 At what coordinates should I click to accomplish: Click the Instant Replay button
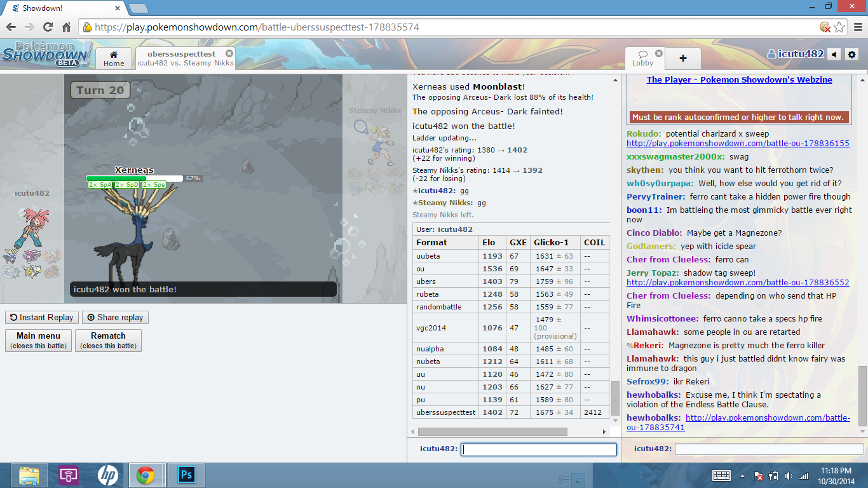click(x=41, y=317)
